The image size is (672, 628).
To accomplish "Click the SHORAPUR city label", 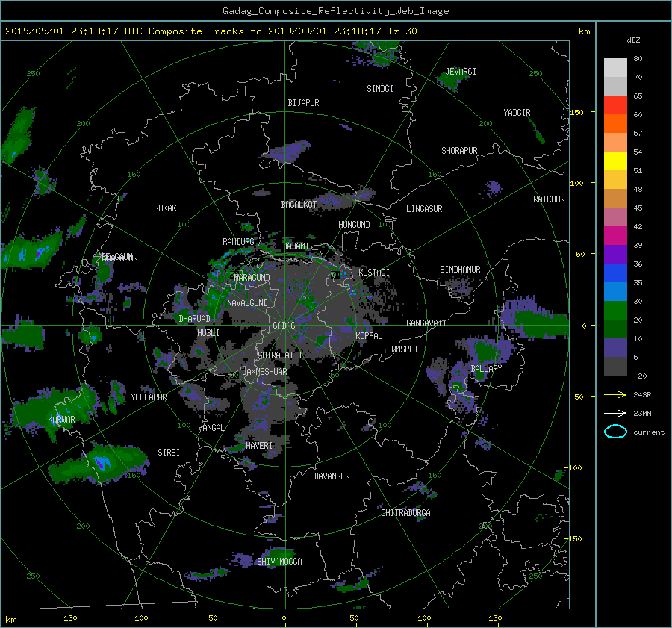I will [459, 151].
